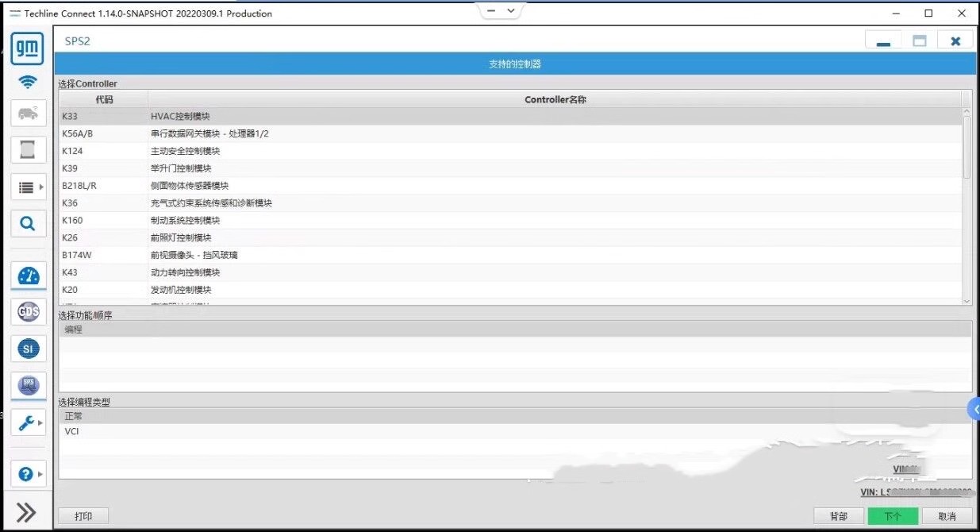This screenshot has height=532, width=980.
Task: Open the help question mark icon
Action: pyautogui.click(x=25, y=474)
